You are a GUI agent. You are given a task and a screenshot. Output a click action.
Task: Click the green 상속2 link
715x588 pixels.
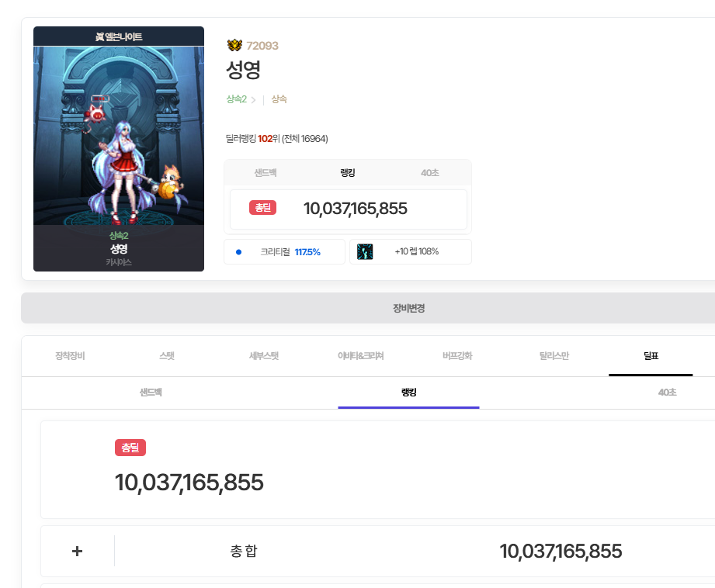pyautogui.click(x=236, y=99)
